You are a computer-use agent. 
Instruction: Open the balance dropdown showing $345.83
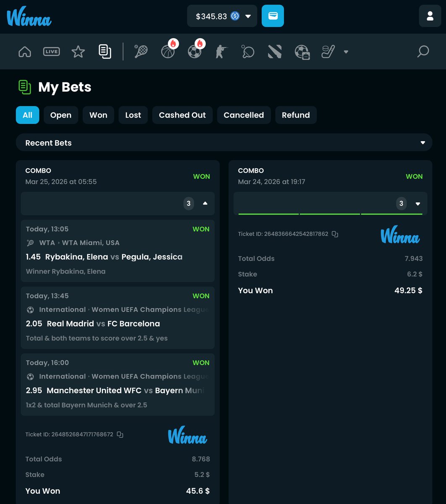tap(222, 16)
